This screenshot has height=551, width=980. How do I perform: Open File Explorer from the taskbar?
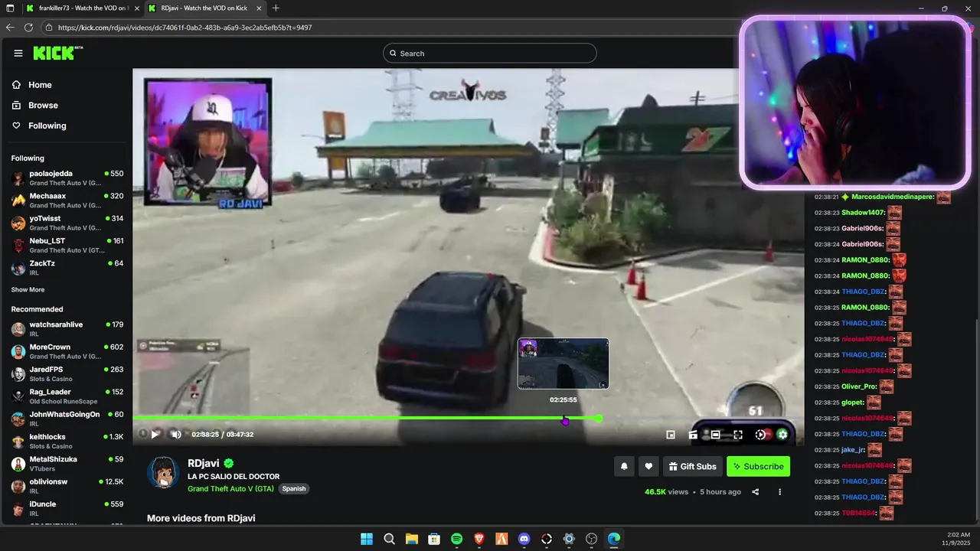(x=411, y=539)
